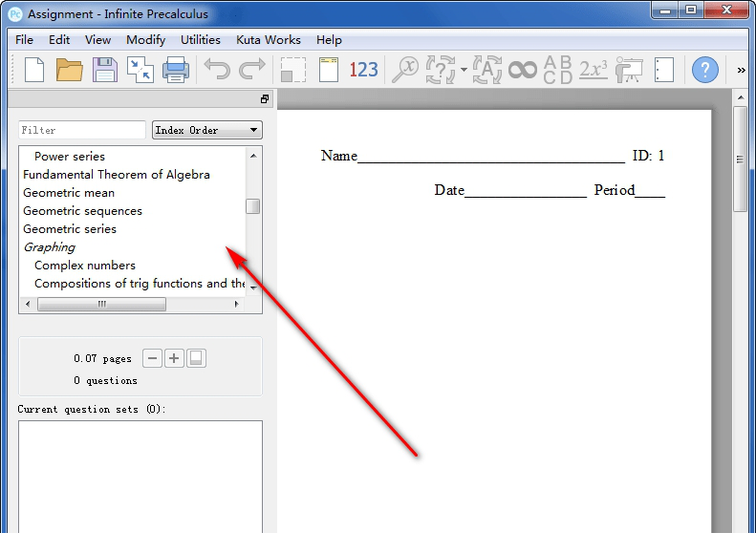Click the printer icon to print

(175, 70)
